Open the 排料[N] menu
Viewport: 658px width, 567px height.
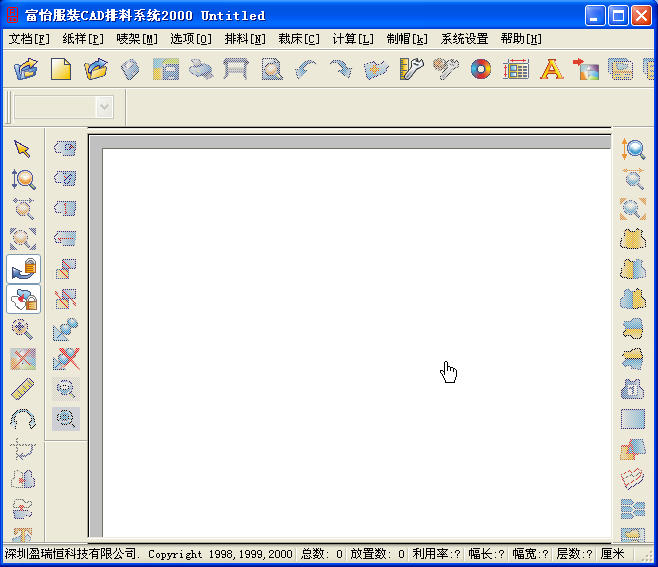point(245,39)
